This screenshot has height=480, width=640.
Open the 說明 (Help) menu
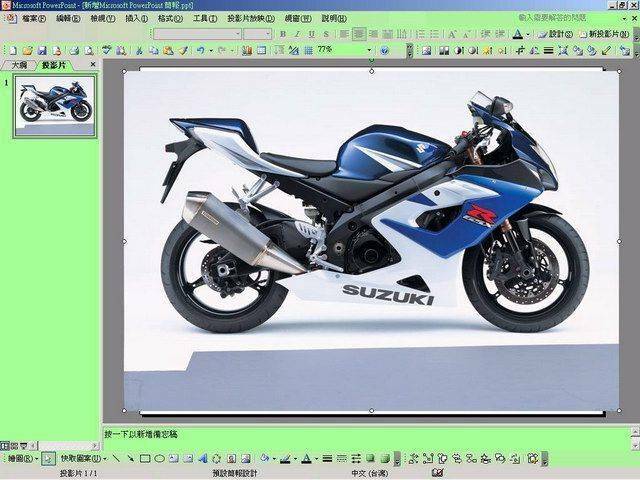pyautogui.click(x=334, y=18)
